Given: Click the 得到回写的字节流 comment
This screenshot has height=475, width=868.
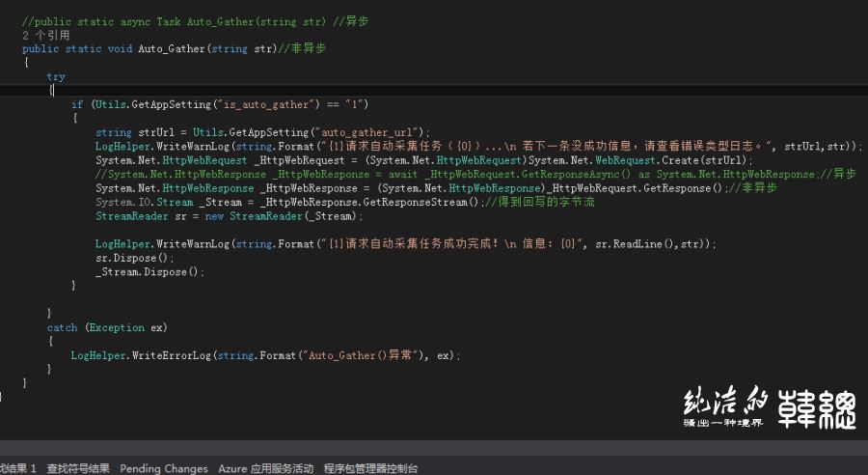Looking at the screenshot, I should (539, 202).
